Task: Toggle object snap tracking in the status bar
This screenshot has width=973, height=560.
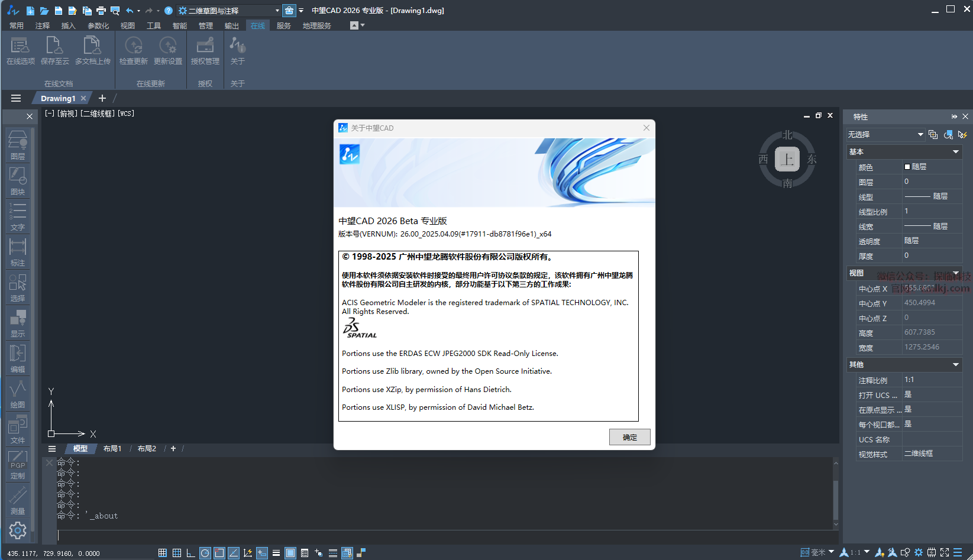Action: (234, 553)
